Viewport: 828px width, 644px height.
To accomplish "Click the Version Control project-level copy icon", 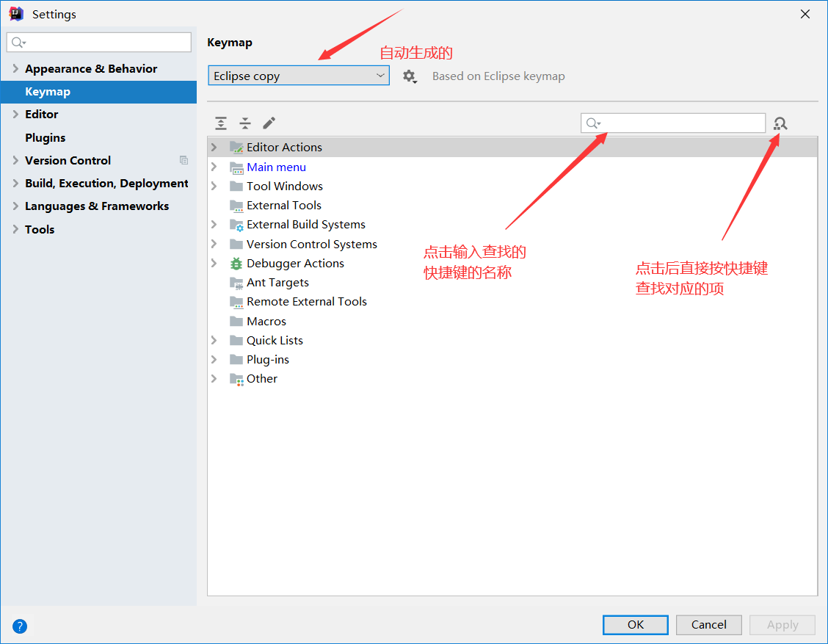I will coord(184,160).
